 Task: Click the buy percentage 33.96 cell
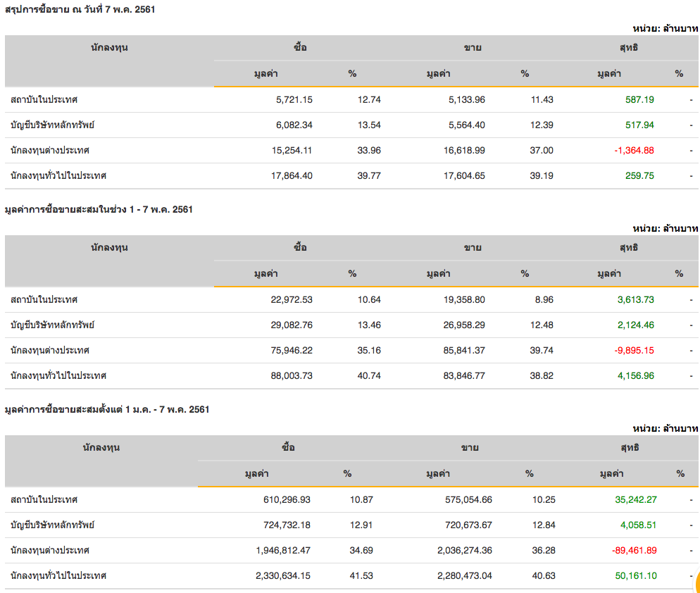[x=369, y=150]
